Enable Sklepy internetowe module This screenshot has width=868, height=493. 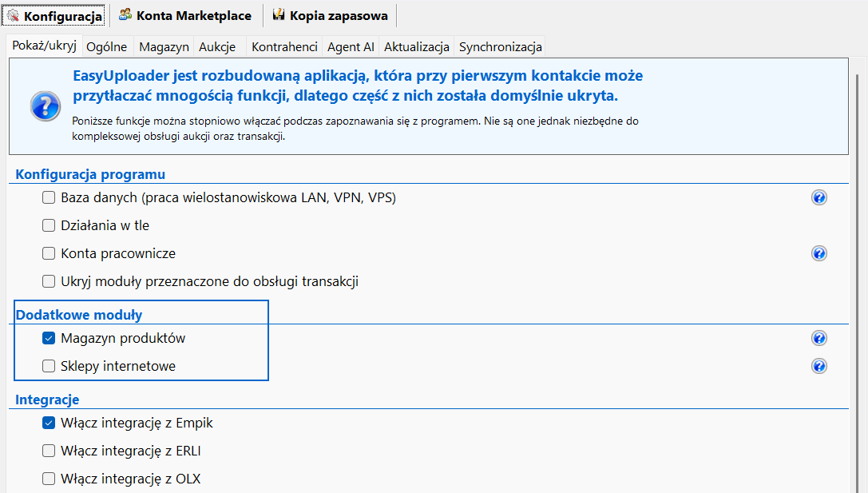[x=49, y=366]
